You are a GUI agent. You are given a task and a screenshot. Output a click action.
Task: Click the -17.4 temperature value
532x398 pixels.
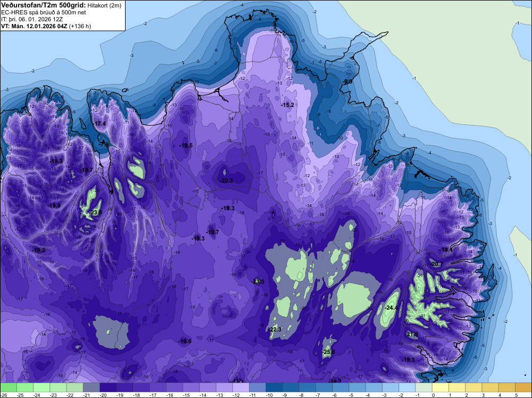tap(100, 123)
